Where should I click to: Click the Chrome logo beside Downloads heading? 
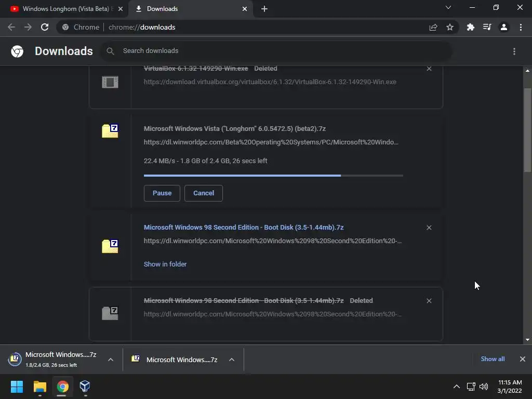point(17,51)
